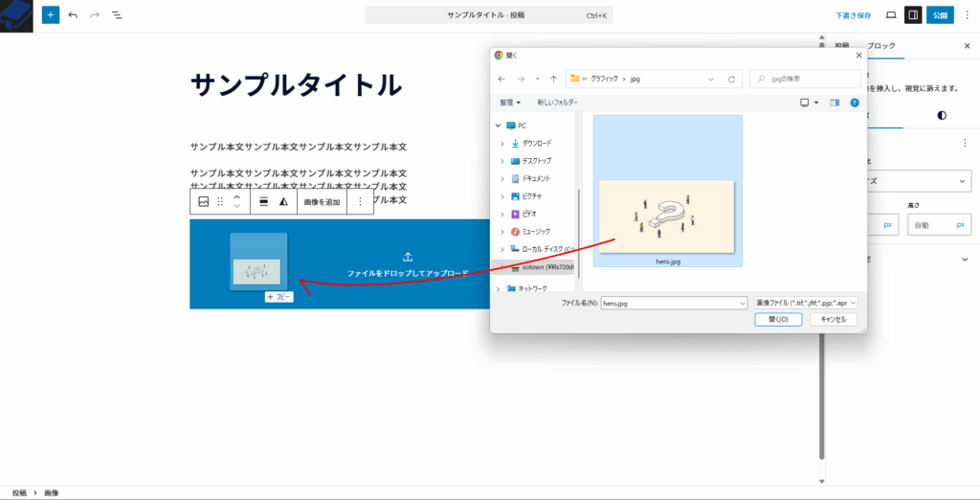Open the 整理 dropdown menu

point(509,102)
